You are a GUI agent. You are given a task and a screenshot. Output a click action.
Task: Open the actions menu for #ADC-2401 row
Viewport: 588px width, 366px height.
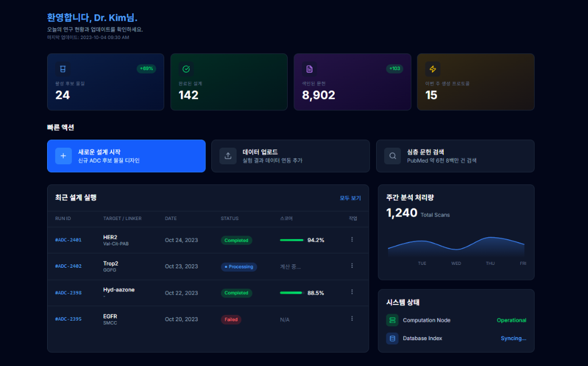click(352, 240)
